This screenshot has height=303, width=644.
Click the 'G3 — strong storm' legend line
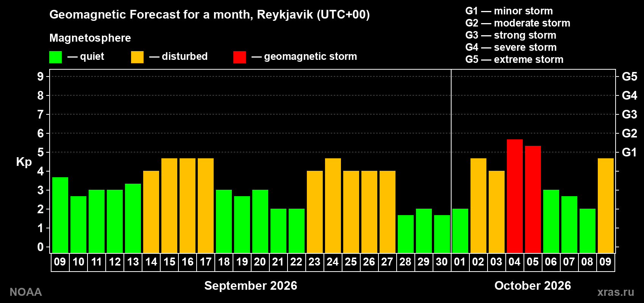511,35
